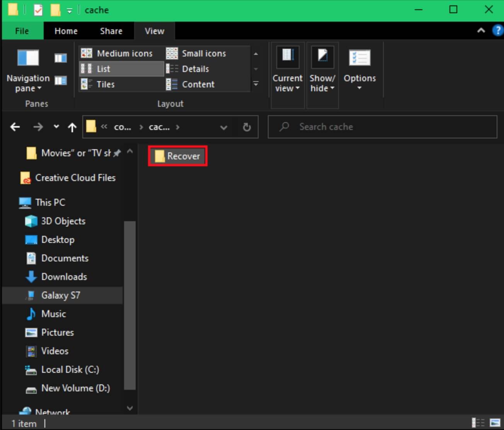Maximize the cache window
The width and height of the screenshot is (504, 430).
[x=453, y=10]
